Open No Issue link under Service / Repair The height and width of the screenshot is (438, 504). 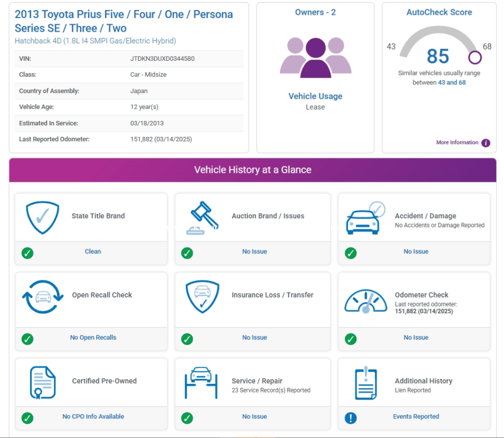(x=254, y=416)
